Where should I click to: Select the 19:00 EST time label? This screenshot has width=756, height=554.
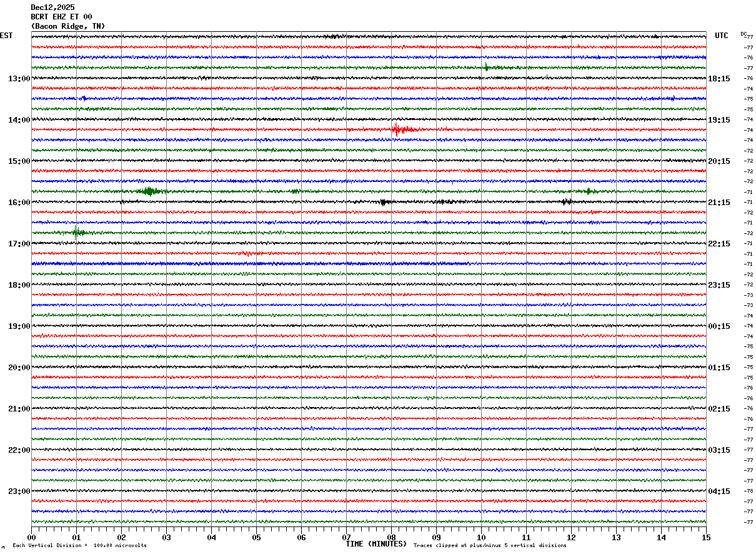(19, 326)
